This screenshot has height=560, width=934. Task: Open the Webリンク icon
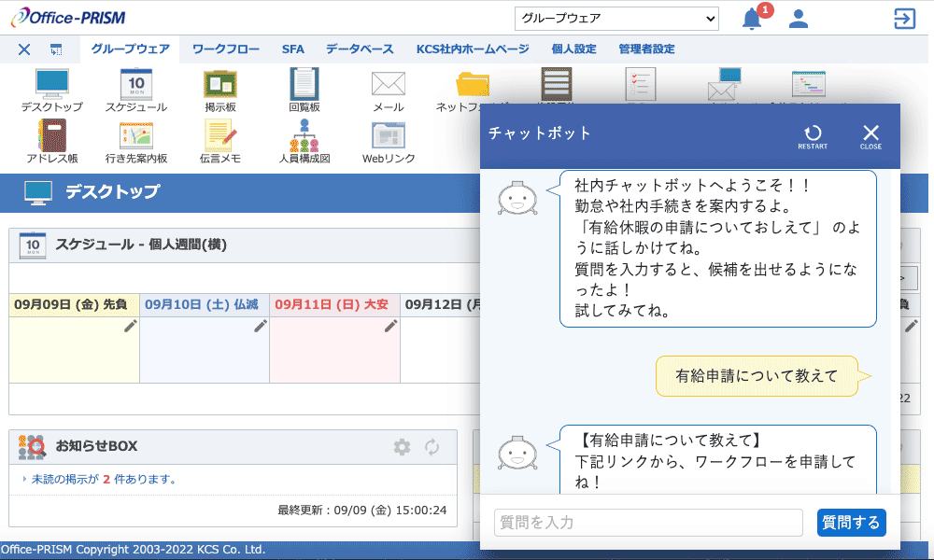tap(388, 137)
